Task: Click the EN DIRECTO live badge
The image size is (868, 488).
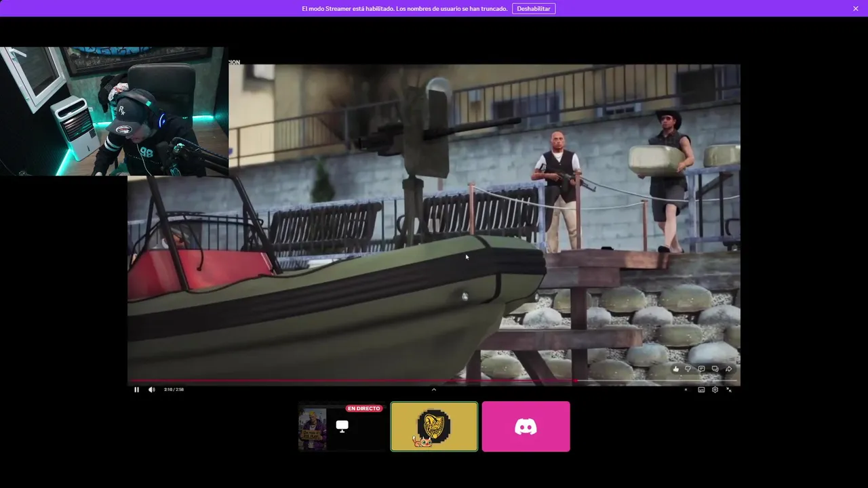Action: [363, 409]
